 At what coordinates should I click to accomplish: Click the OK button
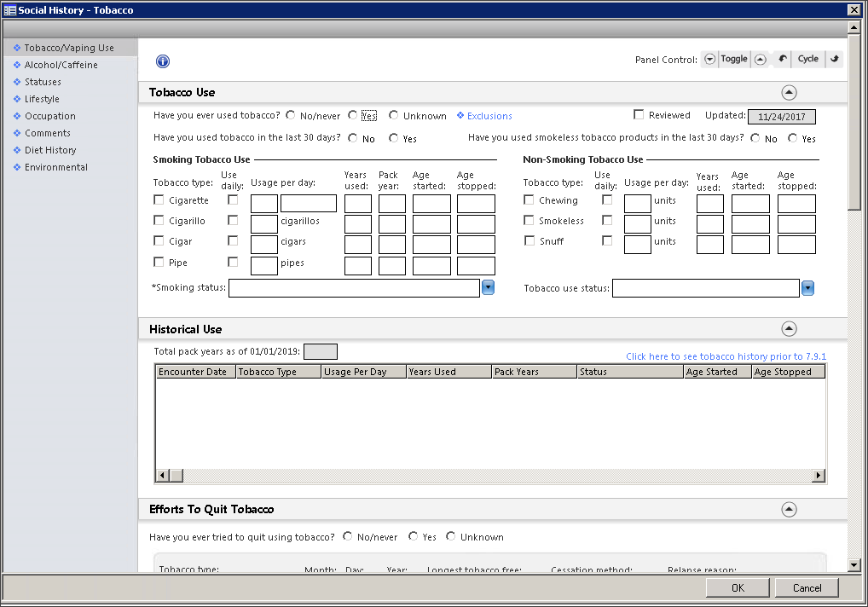738,587
